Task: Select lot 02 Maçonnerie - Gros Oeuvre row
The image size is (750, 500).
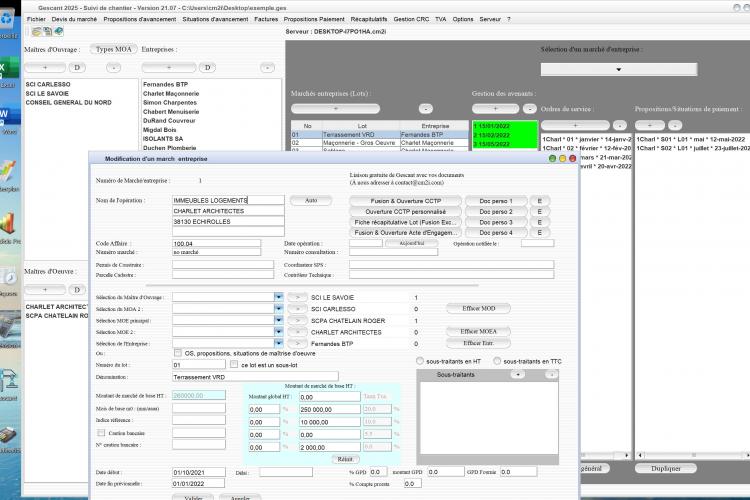Action: coord(380,143)
